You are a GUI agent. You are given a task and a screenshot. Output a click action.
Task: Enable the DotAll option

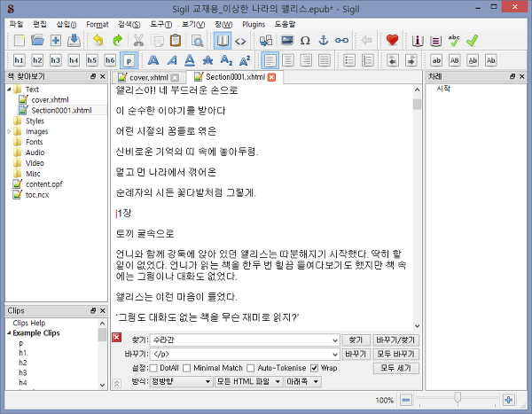[x=153, y=368]
